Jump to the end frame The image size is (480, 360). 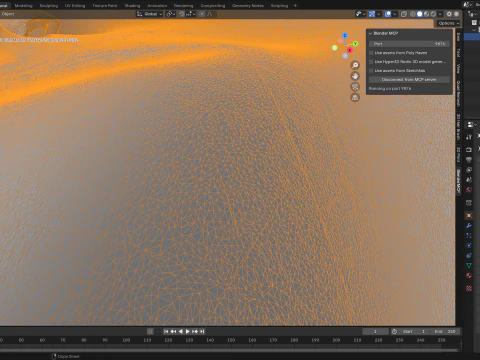point(202,331)
